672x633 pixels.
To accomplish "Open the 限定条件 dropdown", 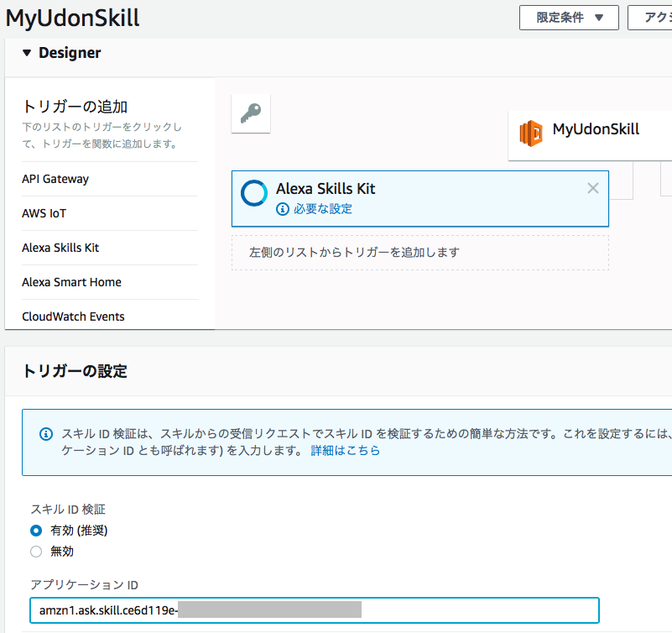I will click(569, 18).
